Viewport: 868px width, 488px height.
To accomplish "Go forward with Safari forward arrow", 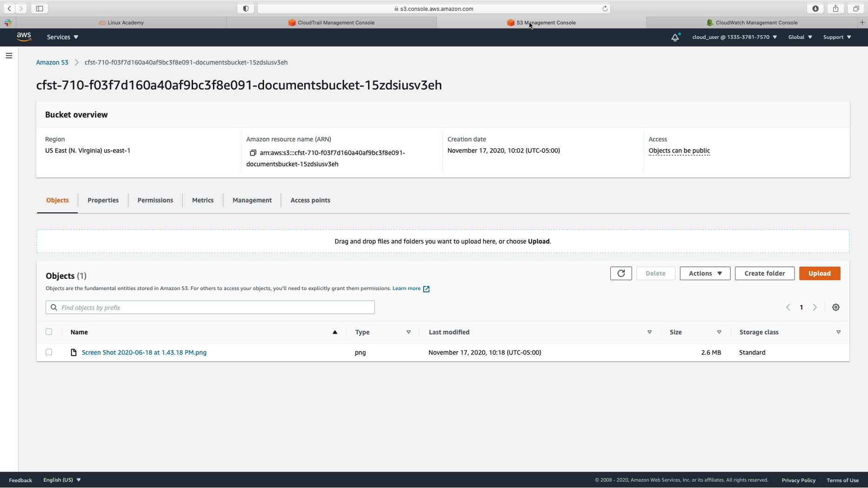I will (21, 8).
